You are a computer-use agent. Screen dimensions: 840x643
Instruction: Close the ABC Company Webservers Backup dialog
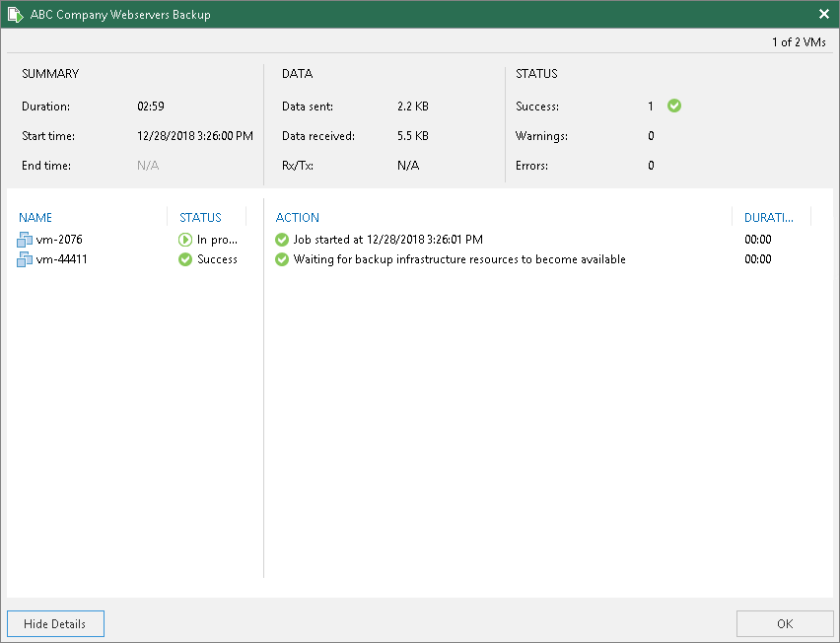coord(824,14)
